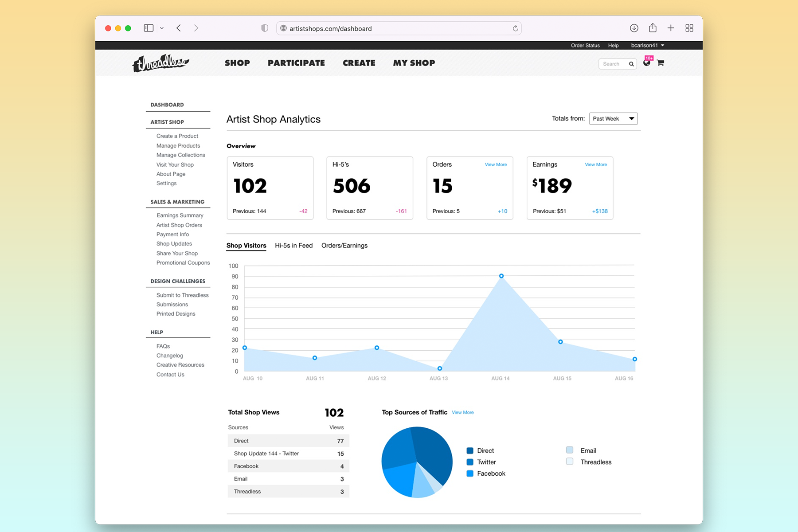
Task: Open the CREATE menu
Action: [x=359, y=63]
